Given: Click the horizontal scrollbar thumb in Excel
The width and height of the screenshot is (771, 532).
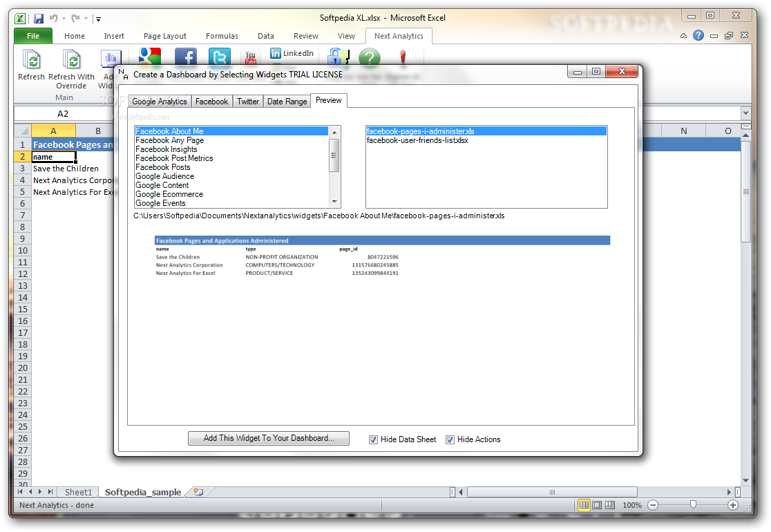Looking at the screenshot, I should coord(552,492).
